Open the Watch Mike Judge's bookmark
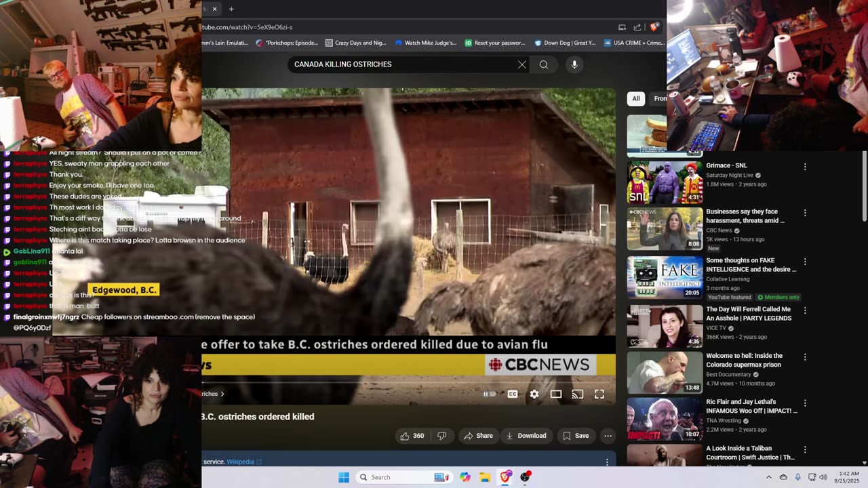 pyautogui.click(x=426, y=43)
